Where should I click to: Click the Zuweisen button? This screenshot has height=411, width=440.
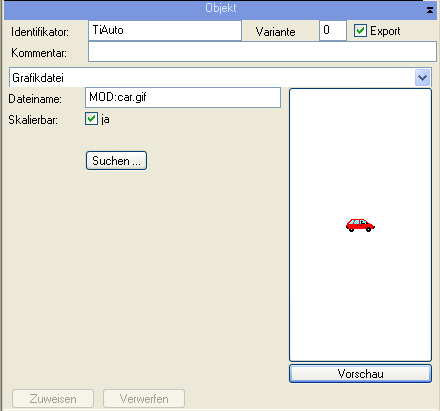tap(53, 399)
